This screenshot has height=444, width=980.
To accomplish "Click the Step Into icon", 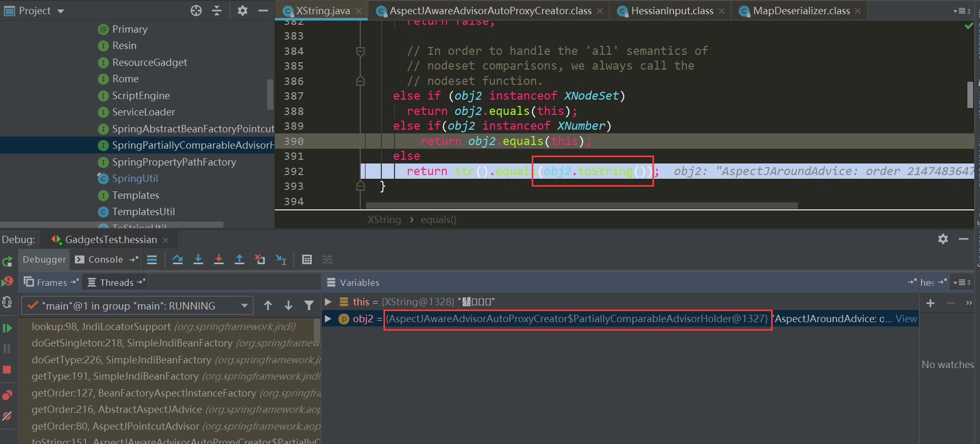I will 198,259.
